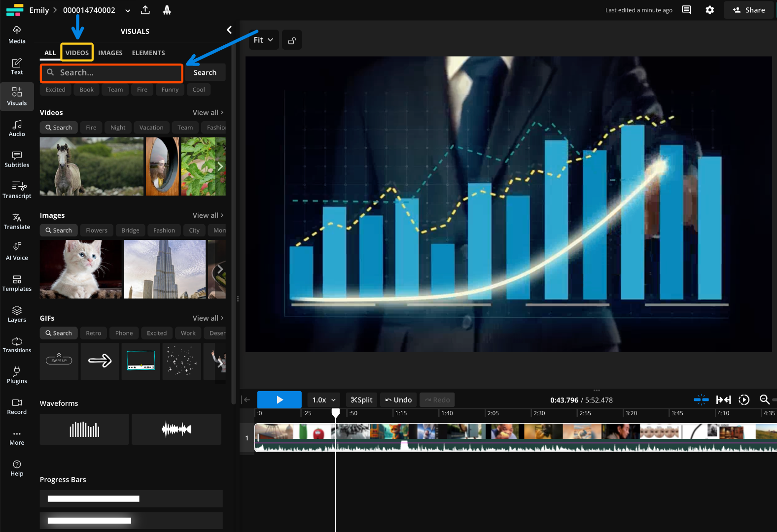777x532 pixels.
Task: Click the rocket icon beside project name
Action: [167, 10]
